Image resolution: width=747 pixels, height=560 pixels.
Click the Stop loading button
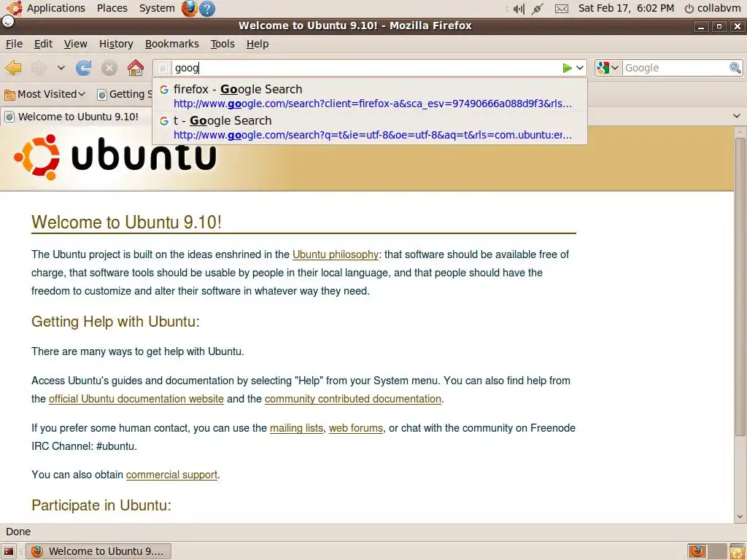click(109, 68)
